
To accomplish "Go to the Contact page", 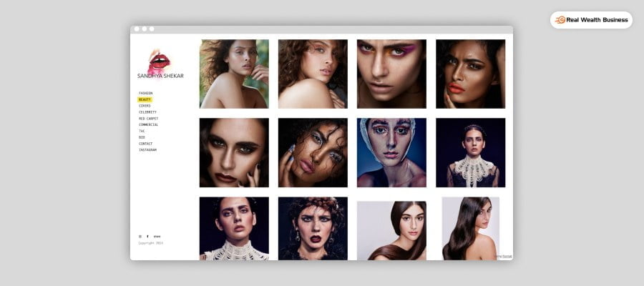I will point(145,144).
